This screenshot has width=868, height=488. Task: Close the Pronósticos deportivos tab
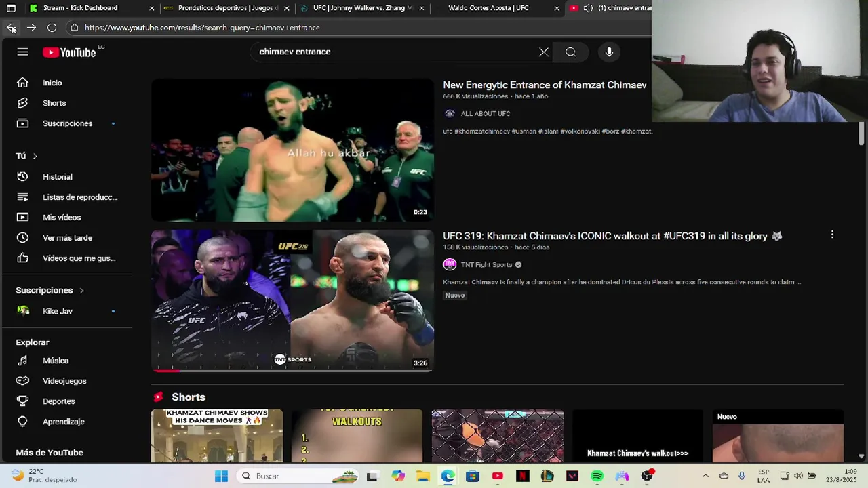tap(287, 8)
